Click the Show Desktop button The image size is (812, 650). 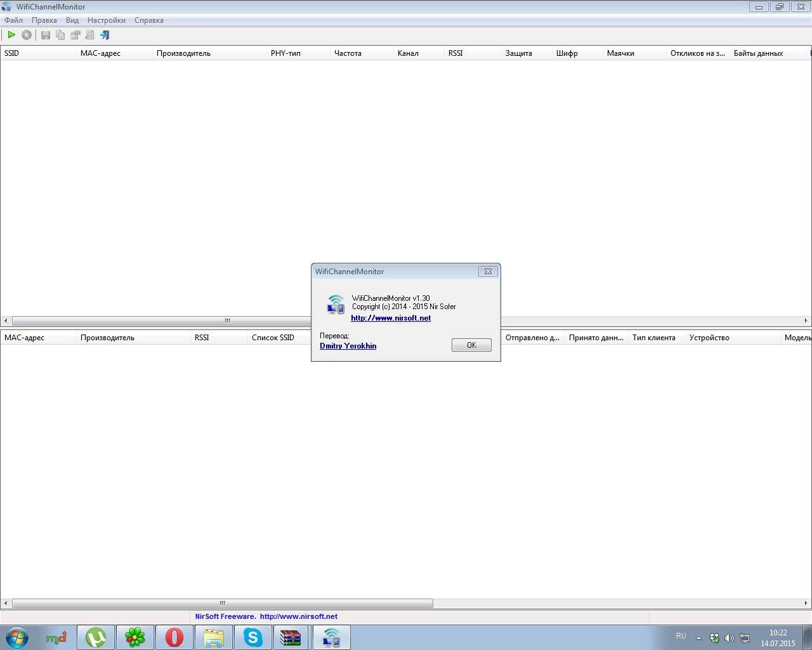pos(807,637)
